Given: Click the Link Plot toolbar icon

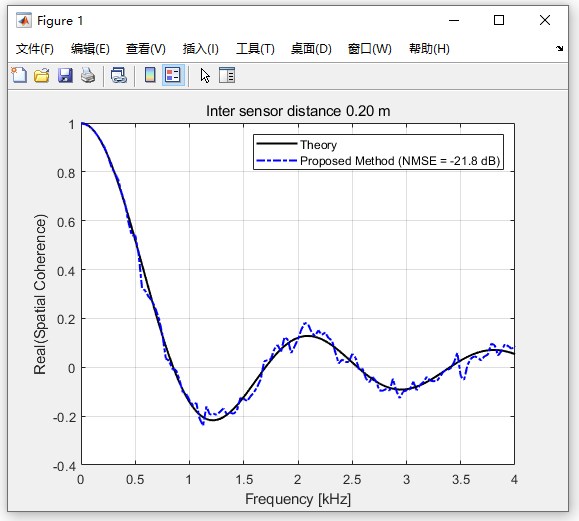Looking at the screenshot, I should tap(119, 75).
